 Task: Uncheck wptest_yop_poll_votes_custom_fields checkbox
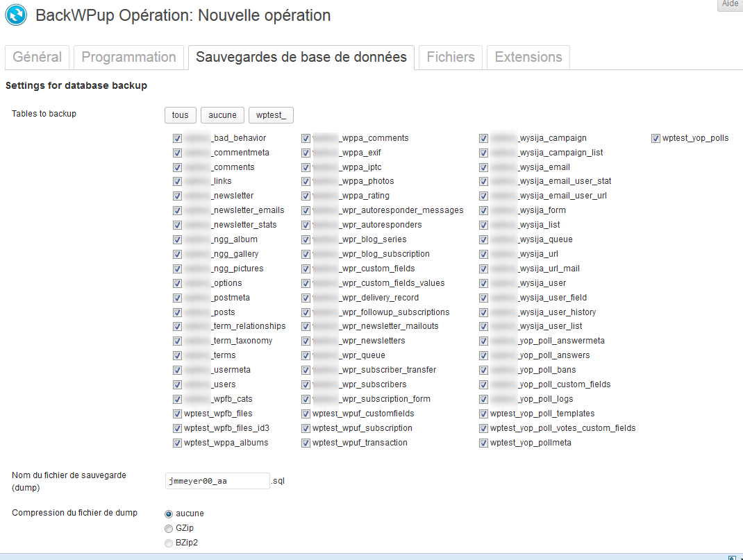click(x=483, y=428)
